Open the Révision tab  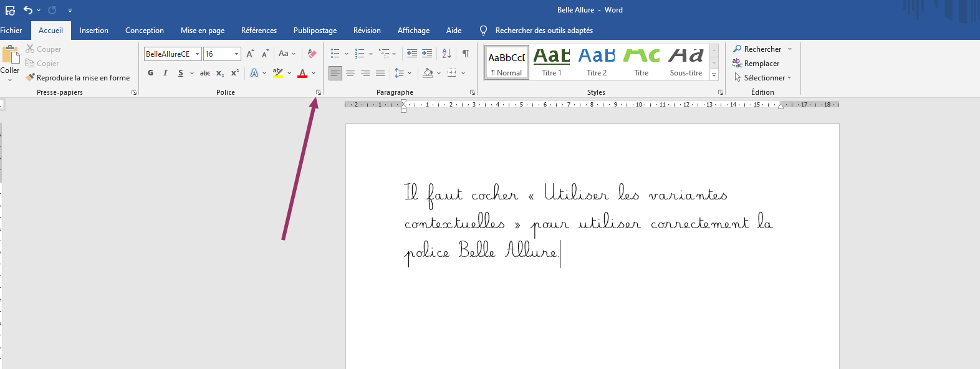pos(367,31)
